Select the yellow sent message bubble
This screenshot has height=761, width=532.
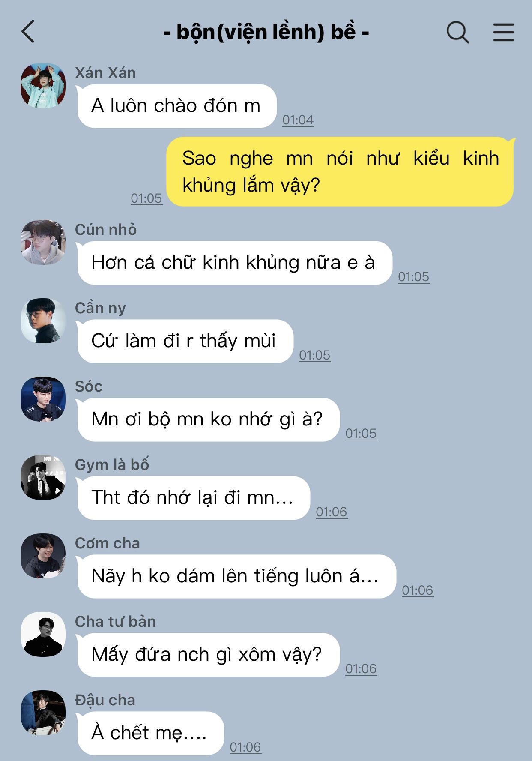(x=340, y=171)
